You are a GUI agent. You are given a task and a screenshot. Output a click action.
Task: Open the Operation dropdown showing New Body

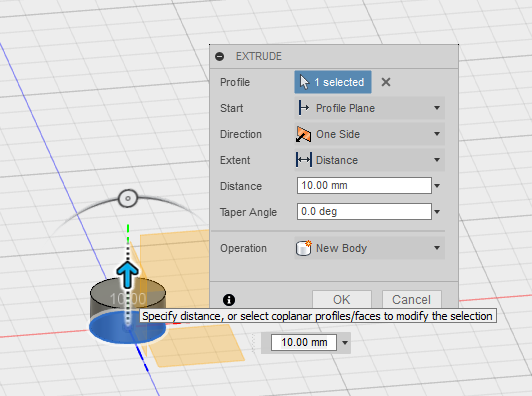pyautogui.click(x=369, y=248)
